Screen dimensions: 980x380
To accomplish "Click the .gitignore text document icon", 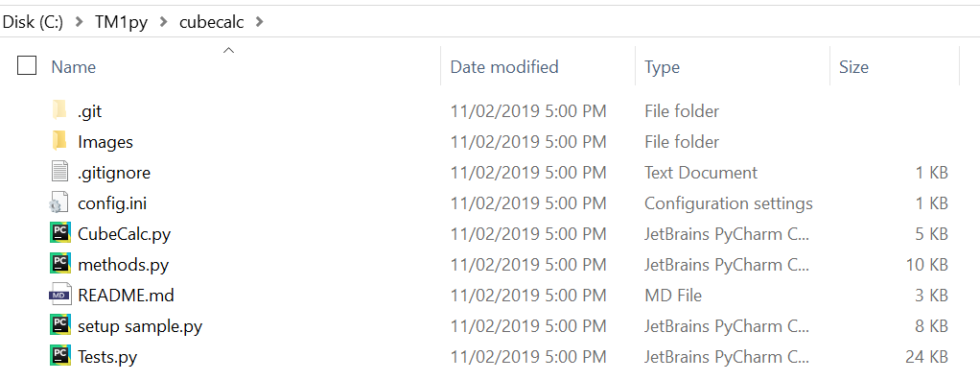I will point(59,172).
